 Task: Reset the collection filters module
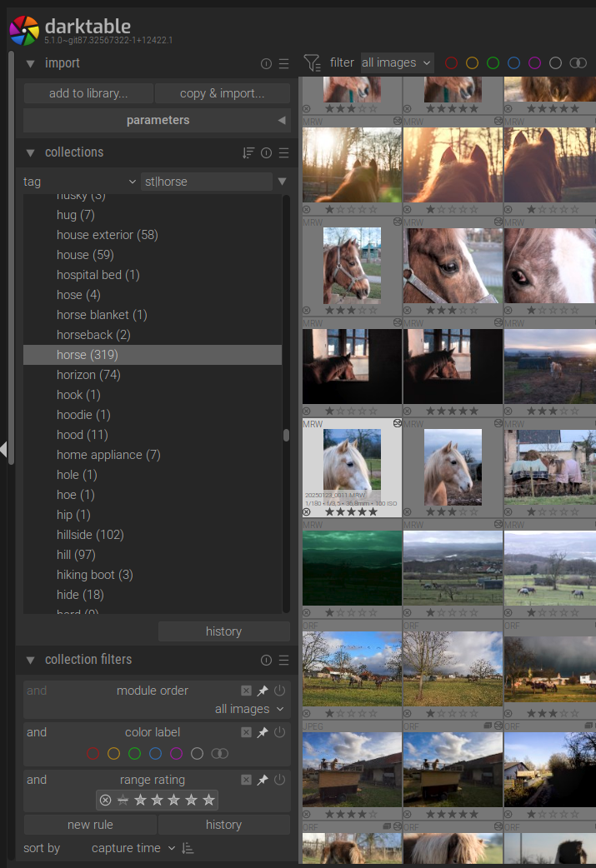pos(266,660)
